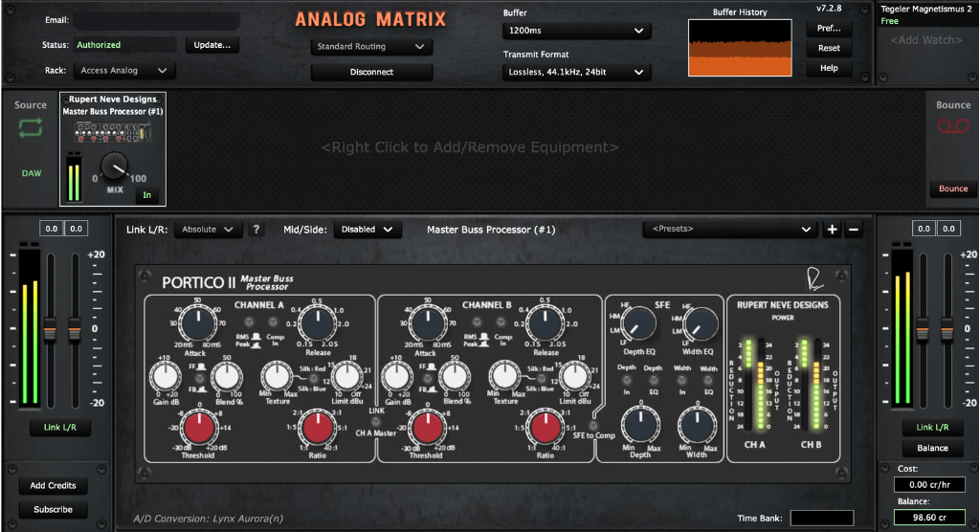Click the Channel B Blend % knob

pos(455,377)
